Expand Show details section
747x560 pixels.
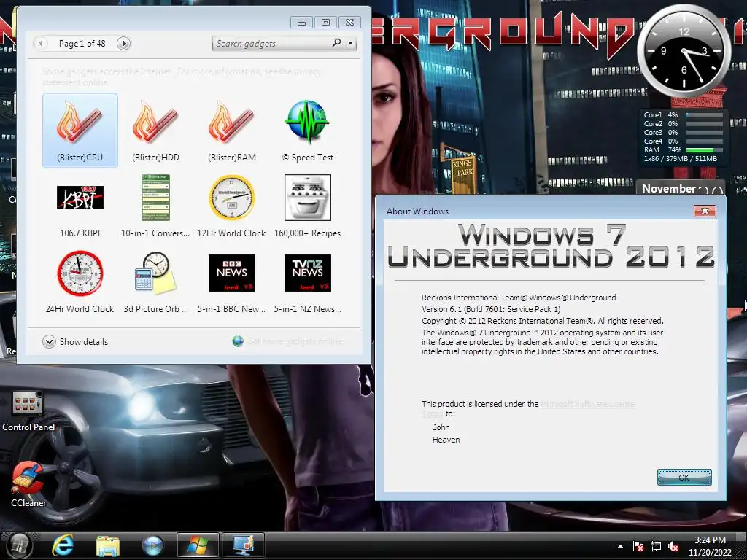[x=75, y=341]
